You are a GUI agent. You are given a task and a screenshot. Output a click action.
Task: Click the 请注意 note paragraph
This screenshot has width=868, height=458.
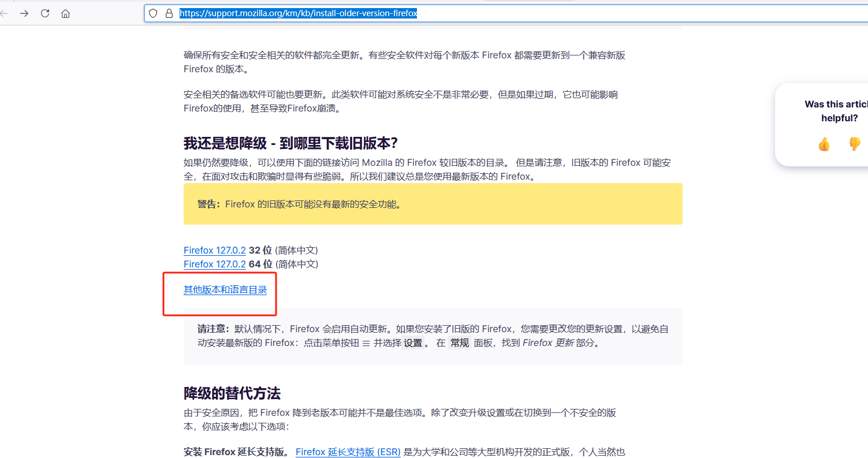pyautogui.click(x=433, y=336)
